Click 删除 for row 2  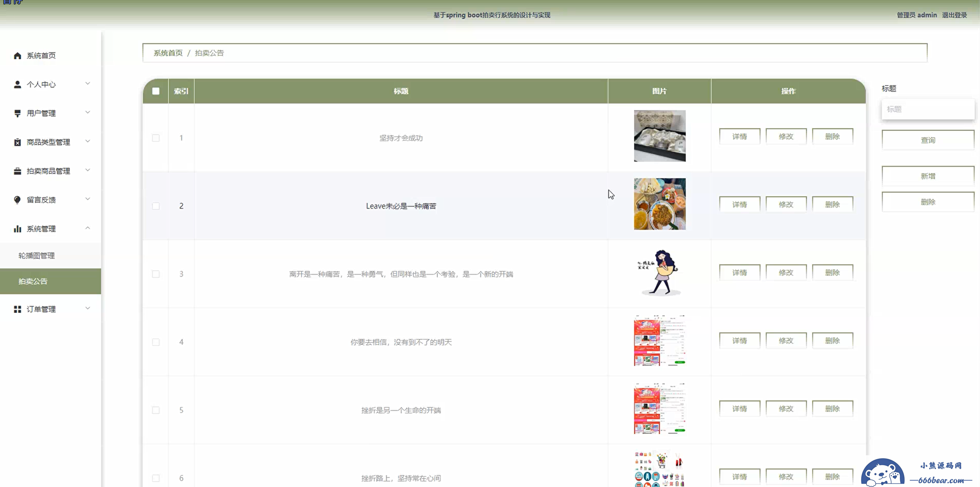832,205
